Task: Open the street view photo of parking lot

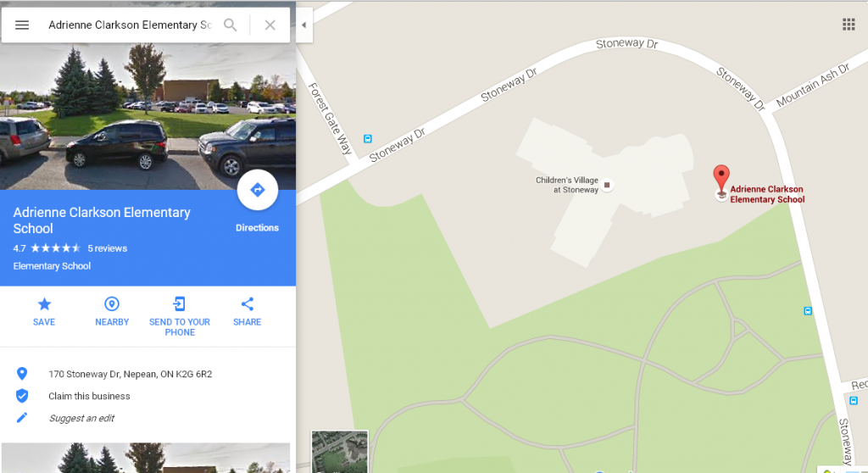Action: click(147, 116)
